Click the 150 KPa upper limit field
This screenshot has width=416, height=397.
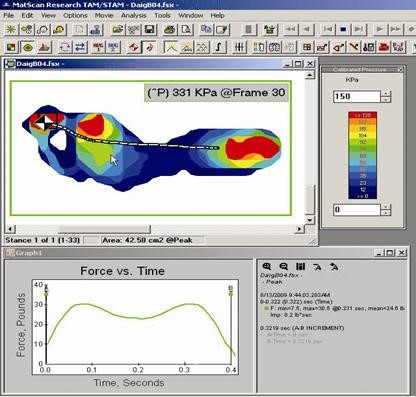(357, 96)
